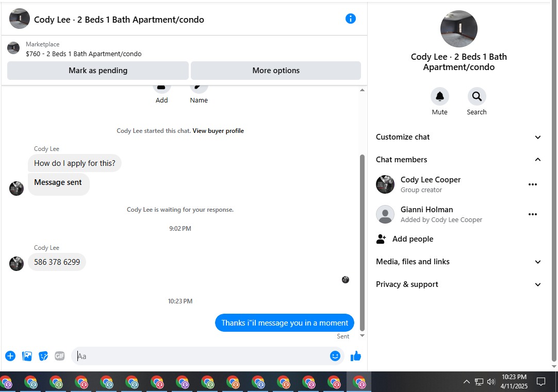
Task: Click the first Chrome icon on taskbar
Action: 6,382
